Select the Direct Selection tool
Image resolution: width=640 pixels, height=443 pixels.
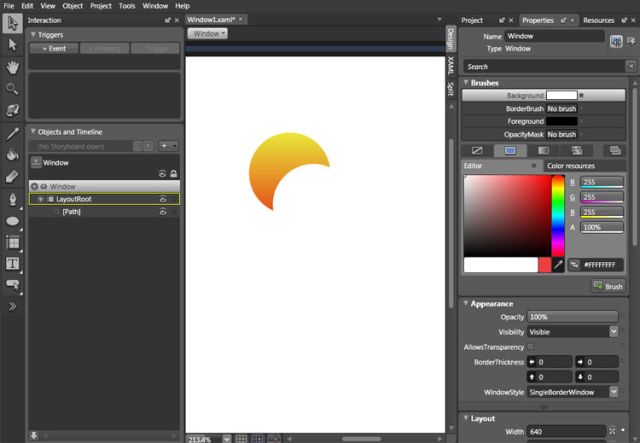click(x=12, y=45)
